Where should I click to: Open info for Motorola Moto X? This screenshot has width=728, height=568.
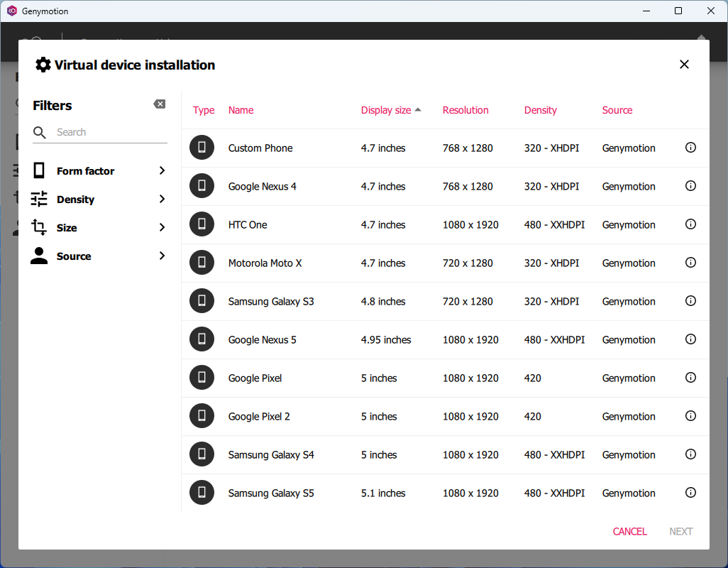[x=690, y=263]
